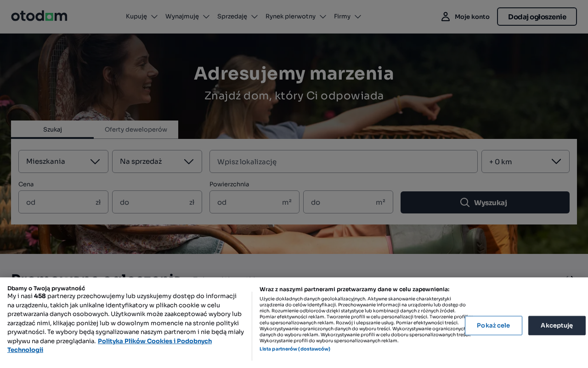Screen dimensions: 588x368
Task: Click the chevron next to Sprzedaję
Action: coord(254,17)
